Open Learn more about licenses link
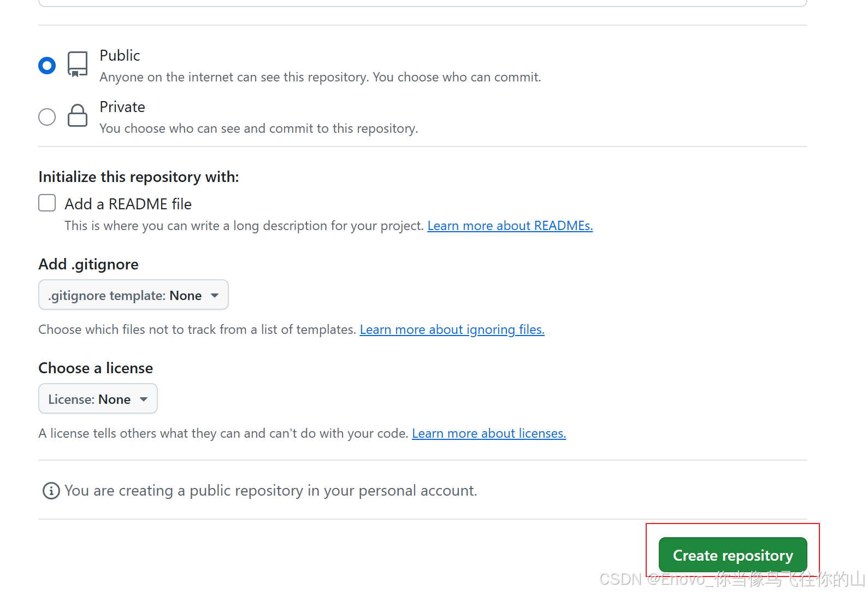This screenshot has width=868, height=594. (x=489, y=433)
